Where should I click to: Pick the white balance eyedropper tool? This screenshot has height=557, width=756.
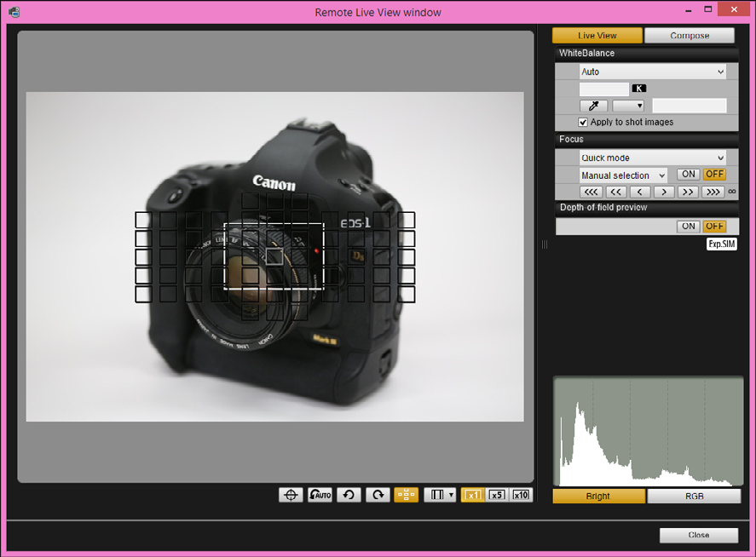(593, 106)
